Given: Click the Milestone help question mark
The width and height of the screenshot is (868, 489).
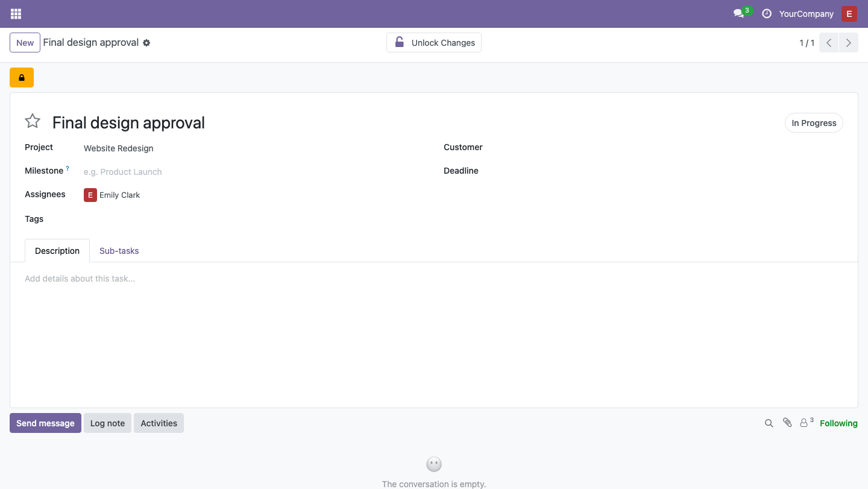Looking at the screenshot, I should 68,169.
